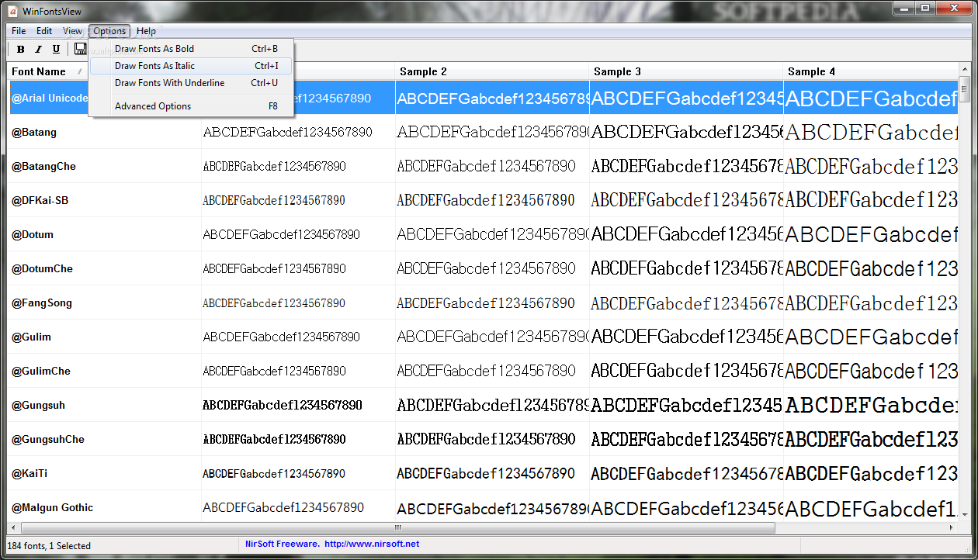Image resolution: width=978 pixels, height=560 pixels.
Task: Close the open Options menu
Action: (109, 31)
